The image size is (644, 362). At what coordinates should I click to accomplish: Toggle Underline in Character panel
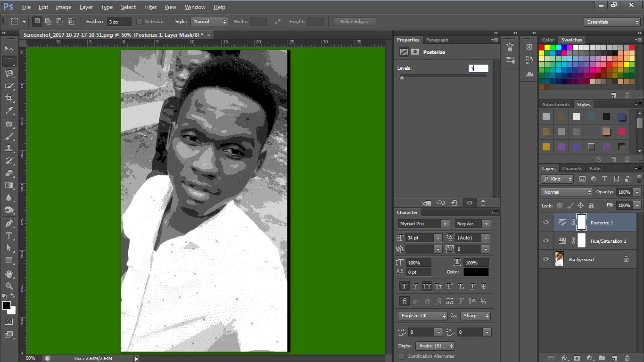point(472,286)
